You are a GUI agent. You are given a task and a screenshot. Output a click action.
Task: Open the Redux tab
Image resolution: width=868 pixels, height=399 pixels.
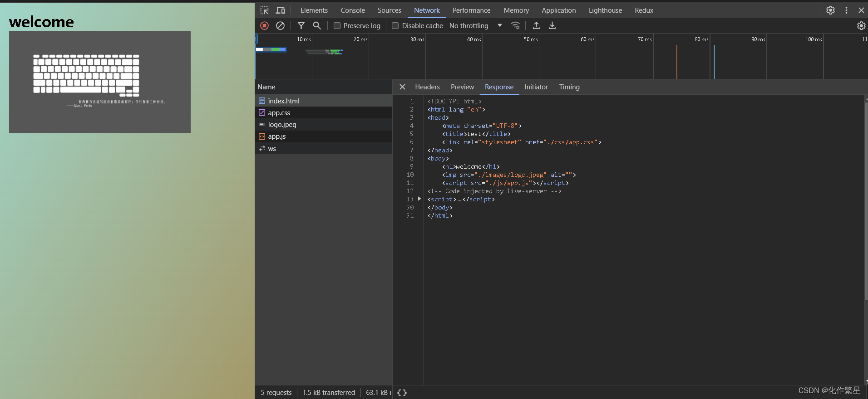[644, 10]
